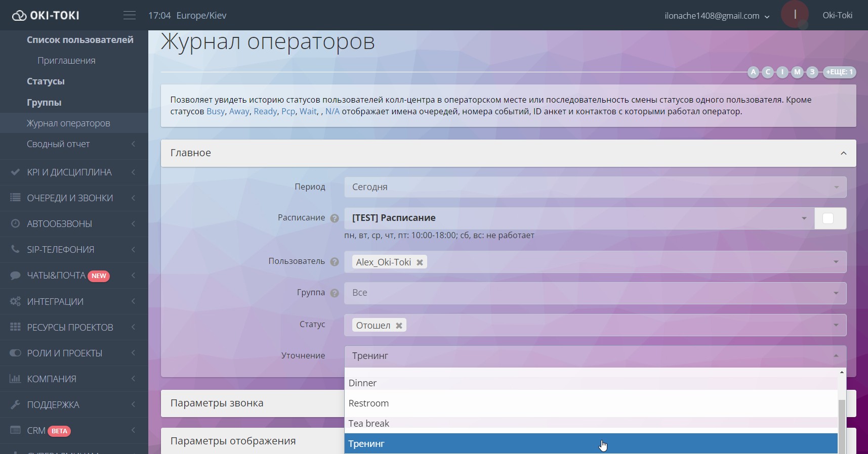Click the dropdown list scrollbar thumb
The image size is (868, 454).
coord(842,426)
